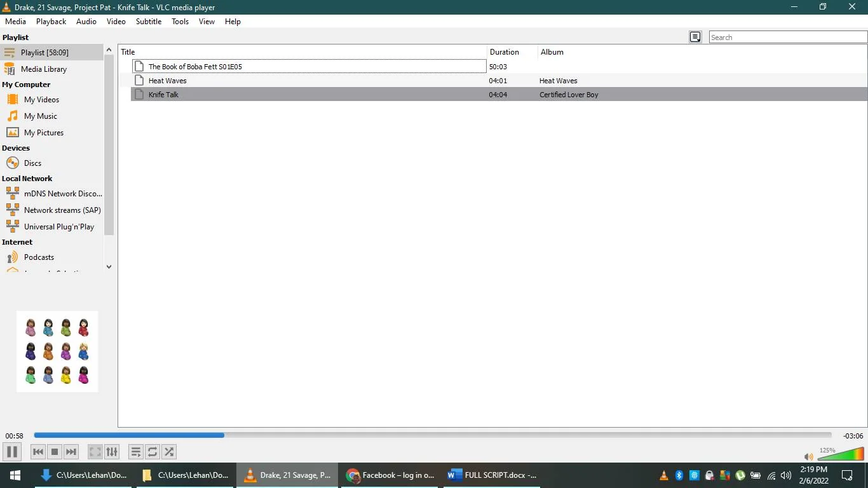Open Podcasts under Internet
The image size is (868, 488).
click(52, 257)
